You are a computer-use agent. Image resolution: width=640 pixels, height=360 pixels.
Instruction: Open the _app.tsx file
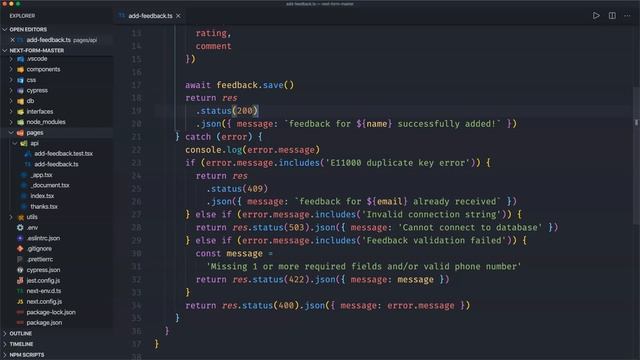(x=42, y=175)
